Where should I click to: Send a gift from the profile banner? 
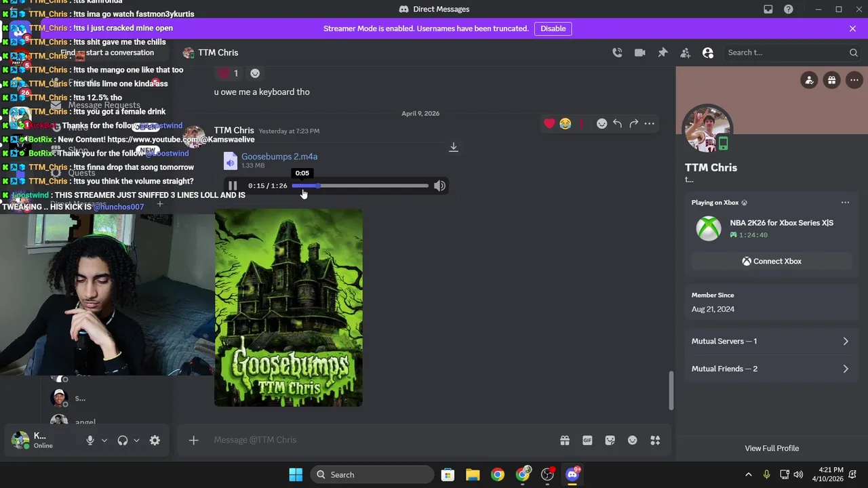pos(831,80)
